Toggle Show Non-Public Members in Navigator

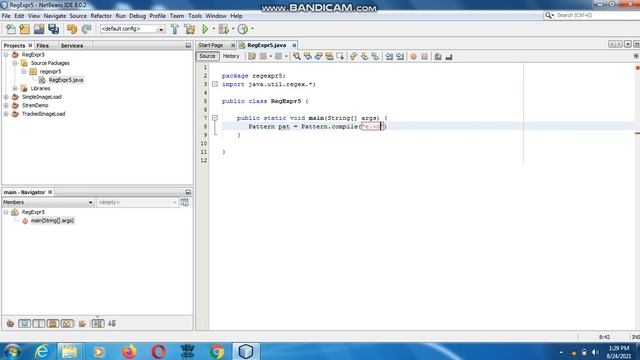[53, 324]
